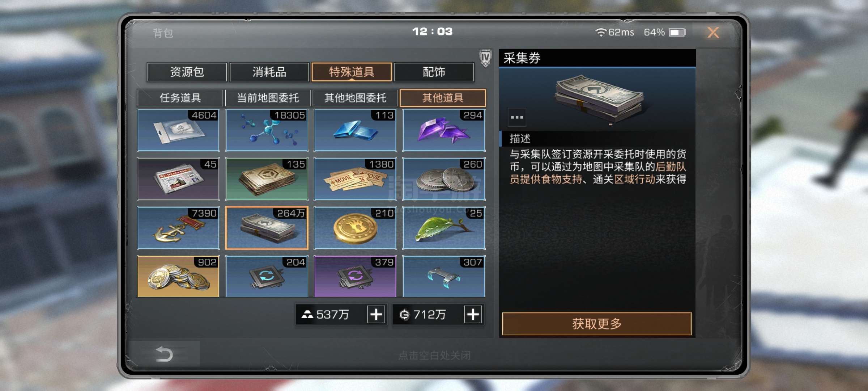Select the gold fist coin item showing 210

355,228
